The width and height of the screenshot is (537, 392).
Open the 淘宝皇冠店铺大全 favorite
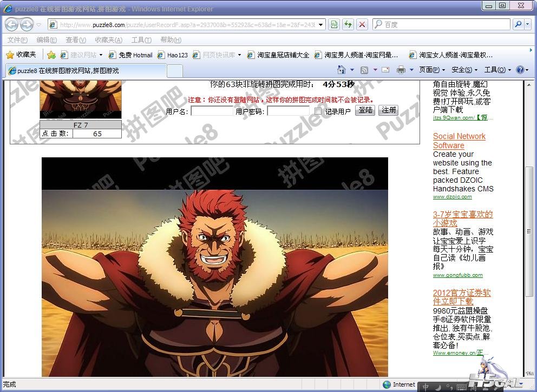(278, 55)
